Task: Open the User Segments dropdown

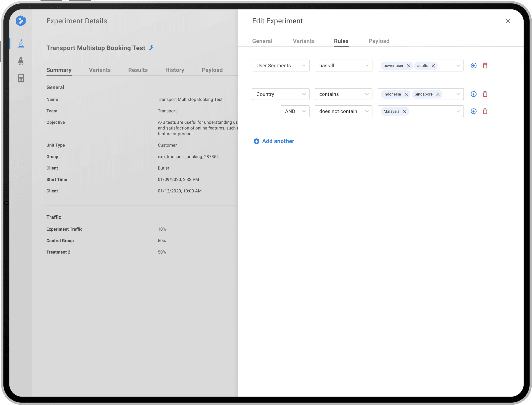Action: pos(281,66)
